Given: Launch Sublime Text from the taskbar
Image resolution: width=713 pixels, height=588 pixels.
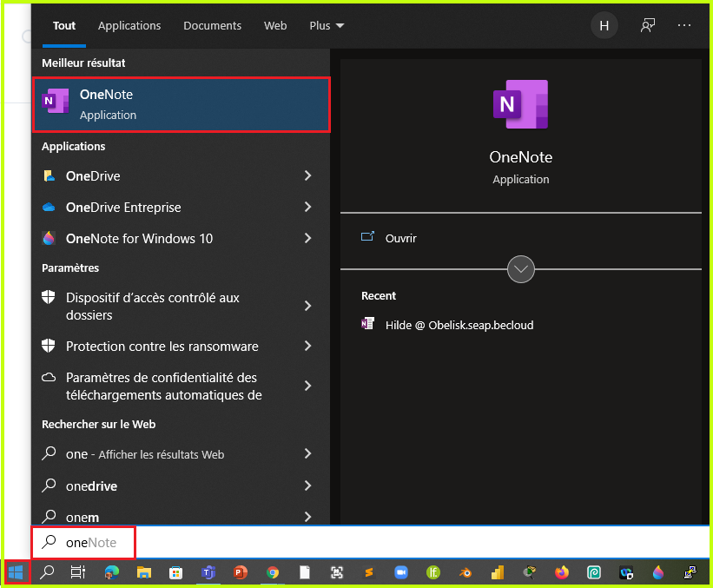Looking at the screenshot, I should coord(369,572).
